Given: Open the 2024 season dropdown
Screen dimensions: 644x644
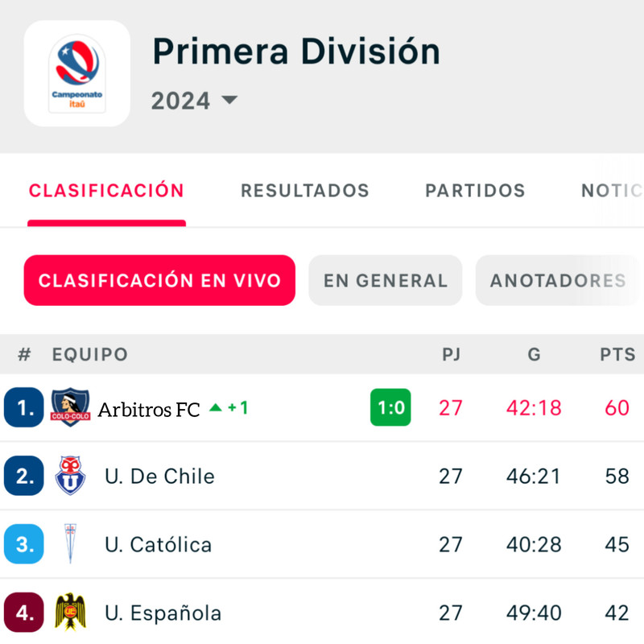Looking at the screenshot, I should (195, 101).
